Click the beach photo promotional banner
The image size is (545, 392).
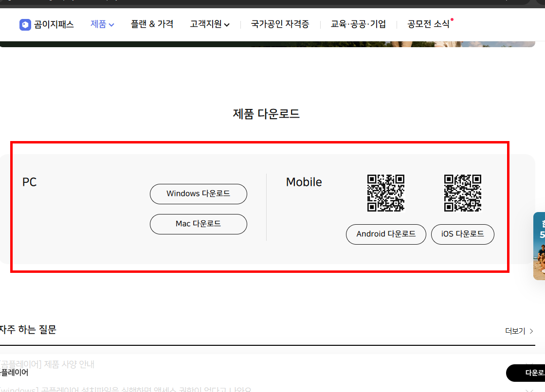pyautogui.click(x=540, y=246)
